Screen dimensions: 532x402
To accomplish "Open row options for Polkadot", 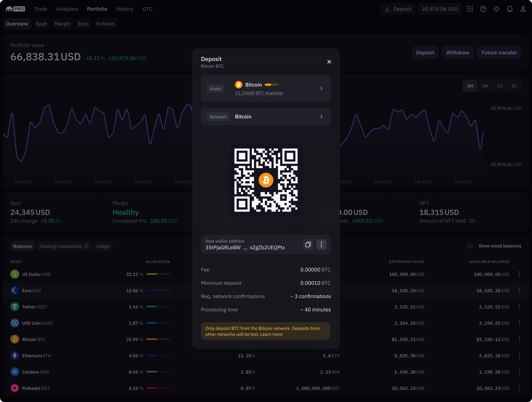I will pos(519,388).
